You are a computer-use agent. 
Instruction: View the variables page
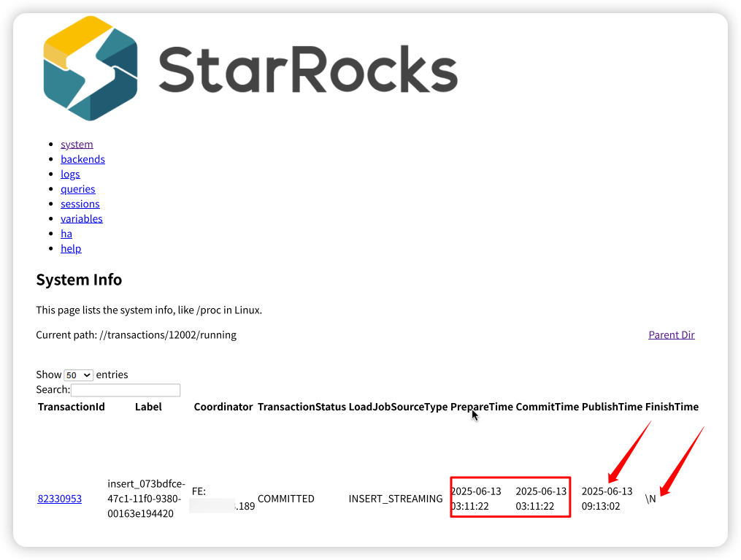click(81, 219)
